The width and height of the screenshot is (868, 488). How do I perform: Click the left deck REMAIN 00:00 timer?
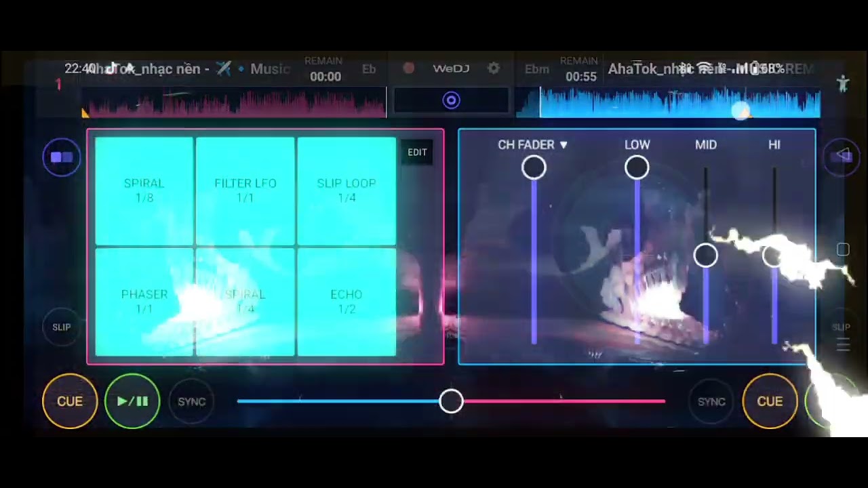click(x=325, y=70)
